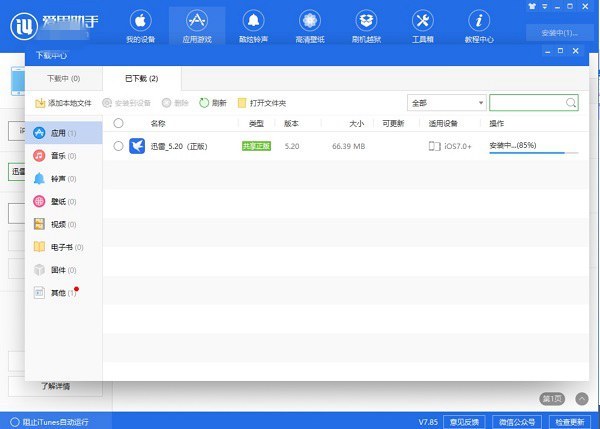This screenshot has width=600, height=429.
Task: Sort by 版本 column header
Action: [292, 123]
